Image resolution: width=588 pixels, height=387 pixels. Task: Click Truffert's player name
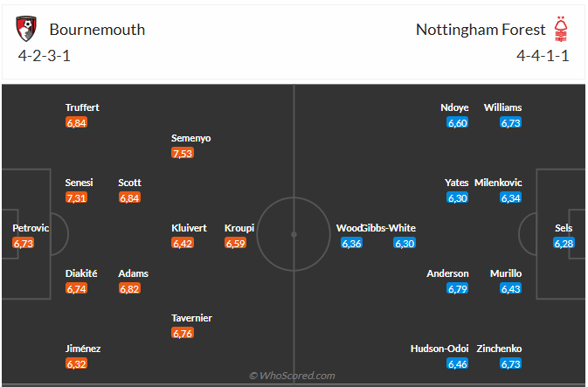(82, 107)
